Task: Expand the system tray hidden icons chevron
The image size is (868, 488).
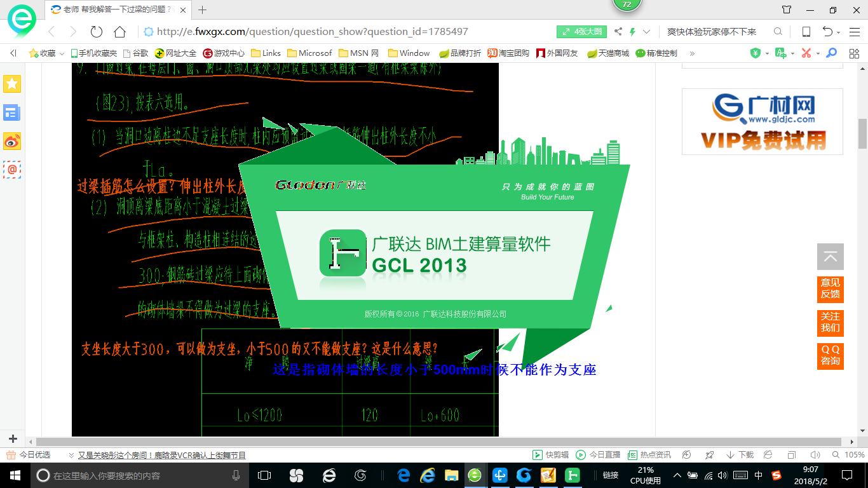Action: click(x=677, y=475)
